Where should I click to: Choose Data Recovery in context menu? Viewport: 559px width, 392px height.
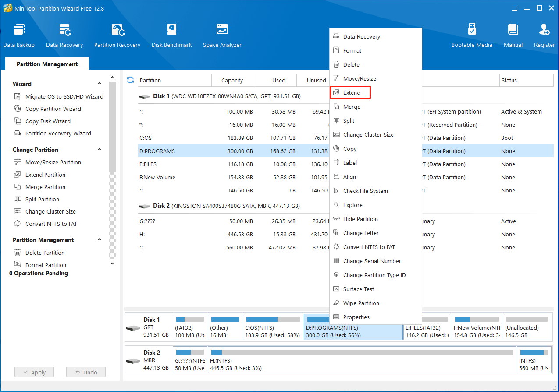376,36
